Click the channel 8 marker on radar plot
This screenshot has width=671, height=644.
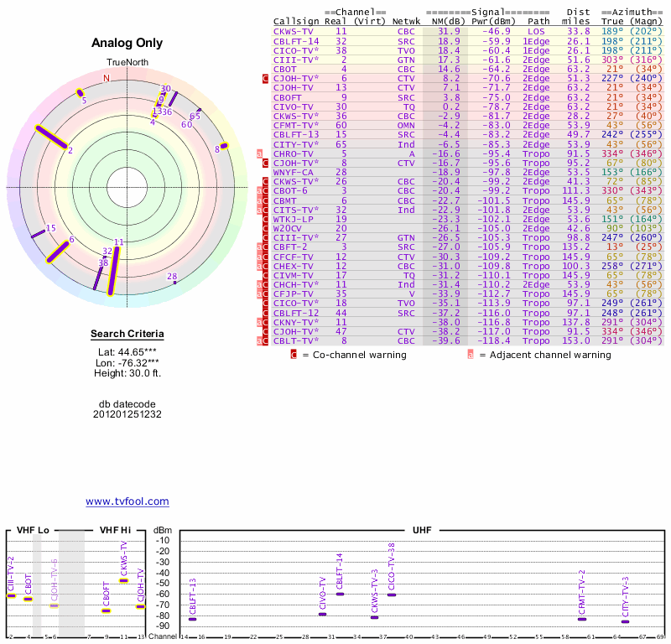click(x=223, y=147)
